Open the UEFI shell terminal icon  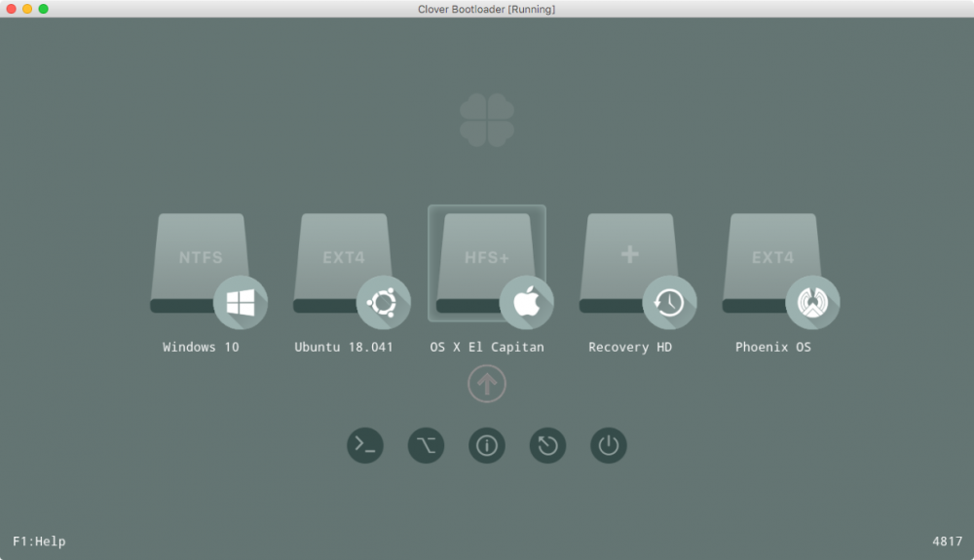point(365,445)
